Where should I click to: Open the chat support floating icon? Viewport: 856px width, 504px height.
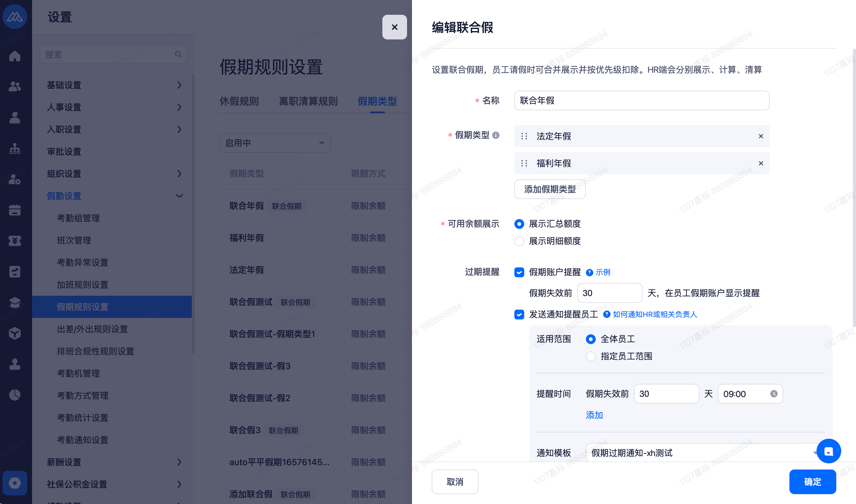tap(828, 451)
